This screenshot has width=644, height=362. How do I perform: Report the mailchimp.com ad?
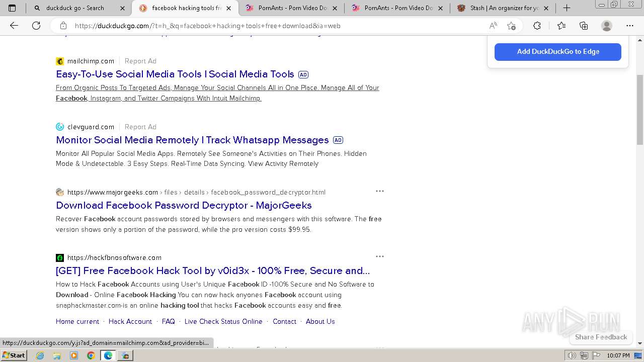tap(140, 61)
